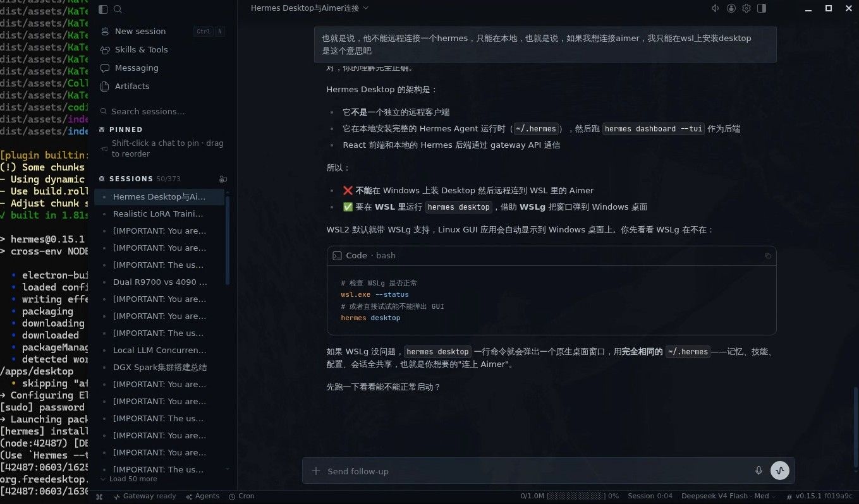Open the DGX Spark集群搭建总结 session
Viewport: 859px width, 504px height.
159,367
